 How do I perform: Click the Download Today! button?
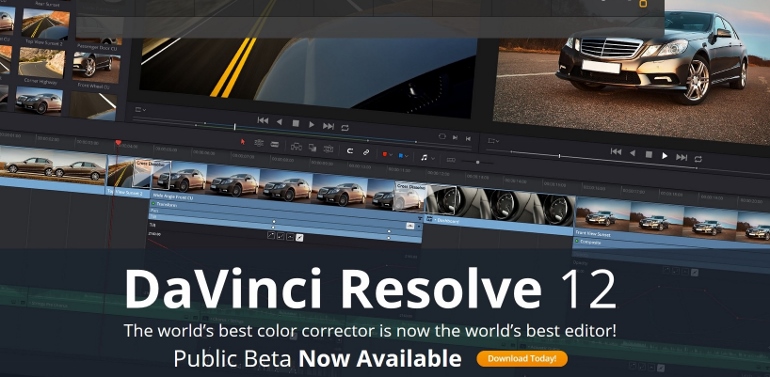522,359
